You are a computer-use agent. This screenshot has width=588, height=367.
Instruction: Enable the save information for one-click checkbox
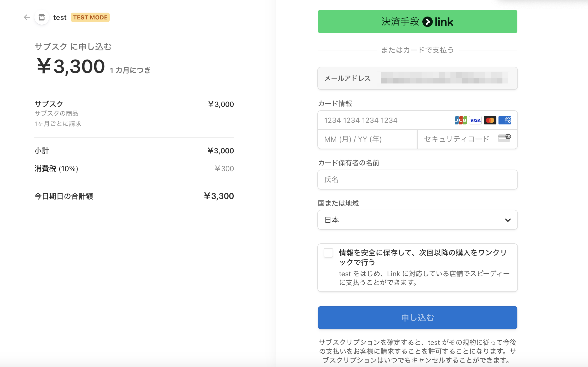click(x=328, y=253)
